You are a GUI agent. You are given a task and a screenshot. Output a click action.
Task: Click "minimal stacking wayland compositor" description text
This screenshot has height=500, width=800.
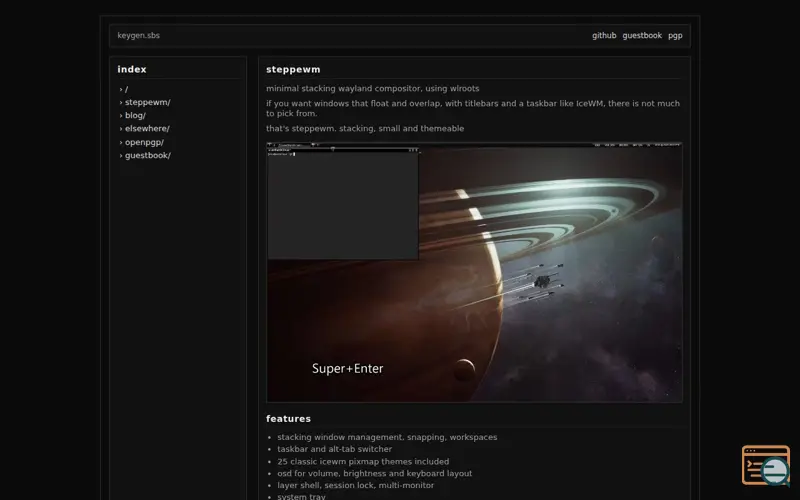(x=372, y=89)
